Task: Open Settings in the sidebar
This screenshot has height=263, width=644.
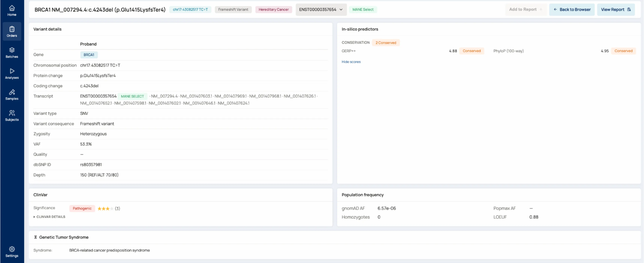Action: (x=12, y=252)
